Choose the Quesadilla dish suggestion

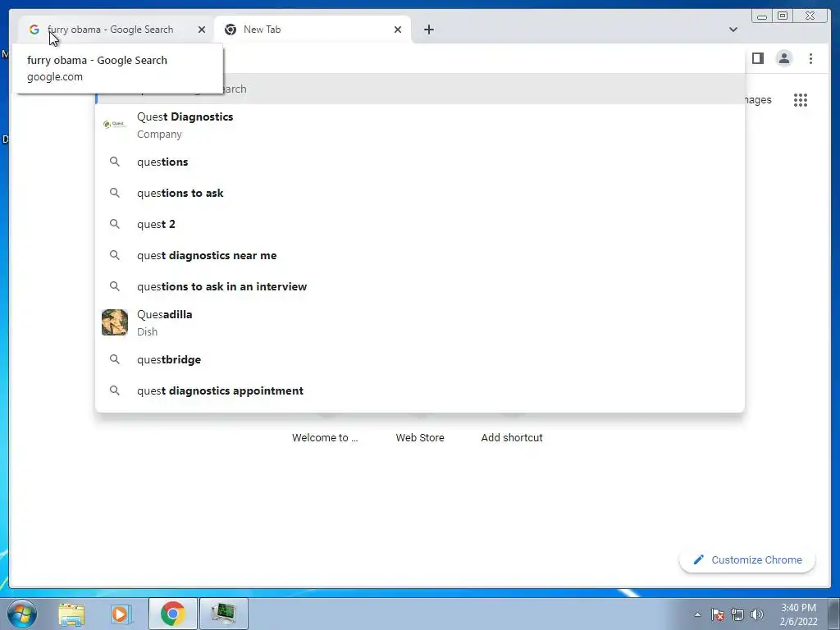point(420,322)
